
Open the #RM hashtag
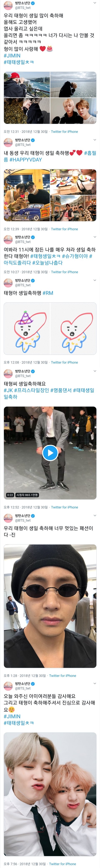pyautogui.click(x=48, y=293)
